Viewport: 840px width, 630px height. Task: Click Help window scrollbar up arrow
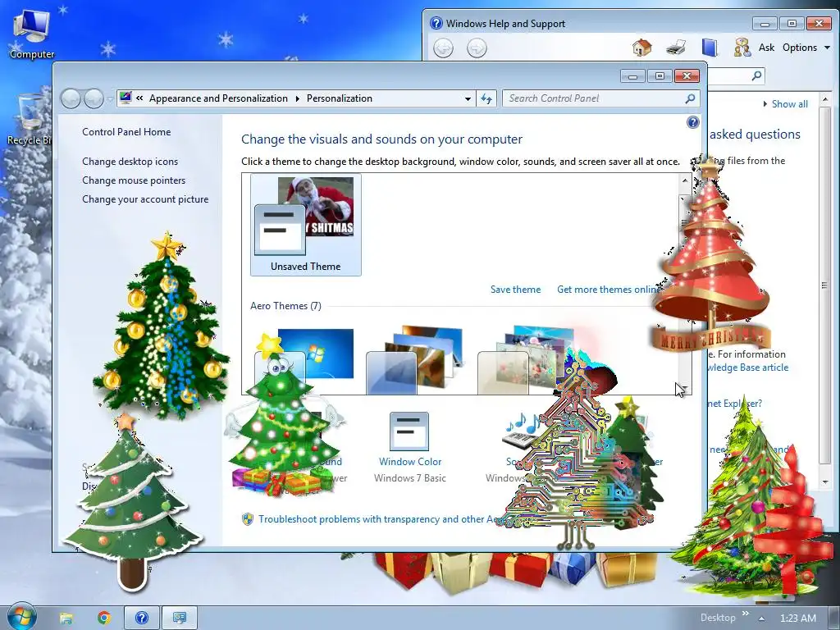825,99
